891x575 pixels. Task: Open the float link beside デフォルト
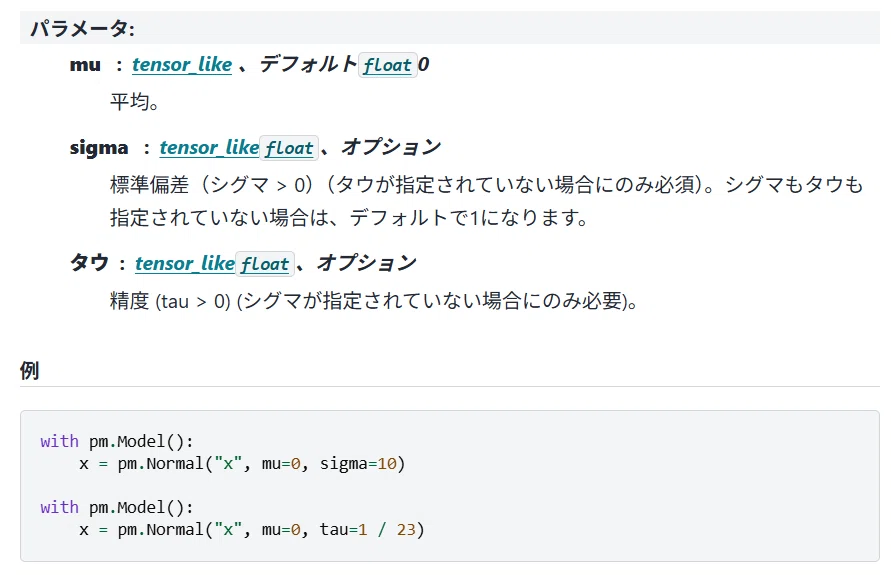coord(387,65)
